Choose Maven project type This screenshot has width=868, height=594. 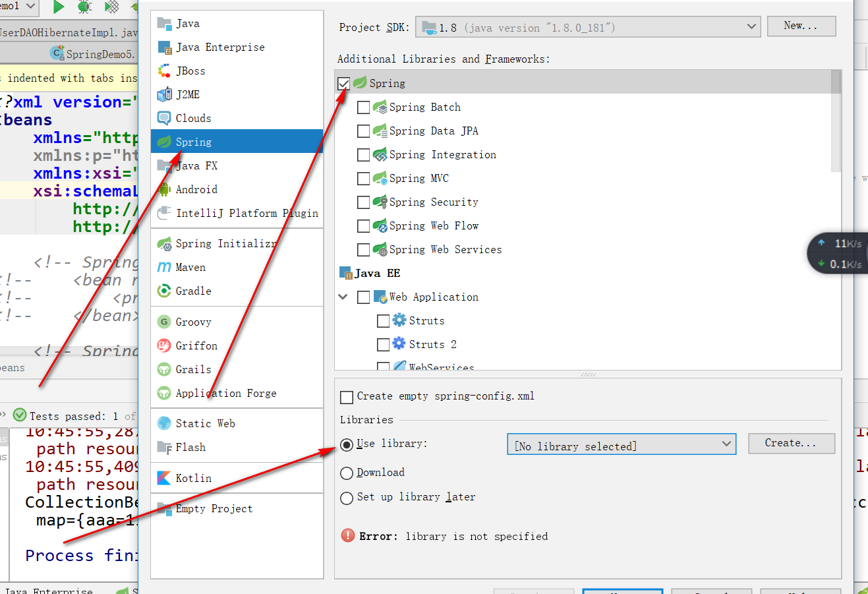237,268
